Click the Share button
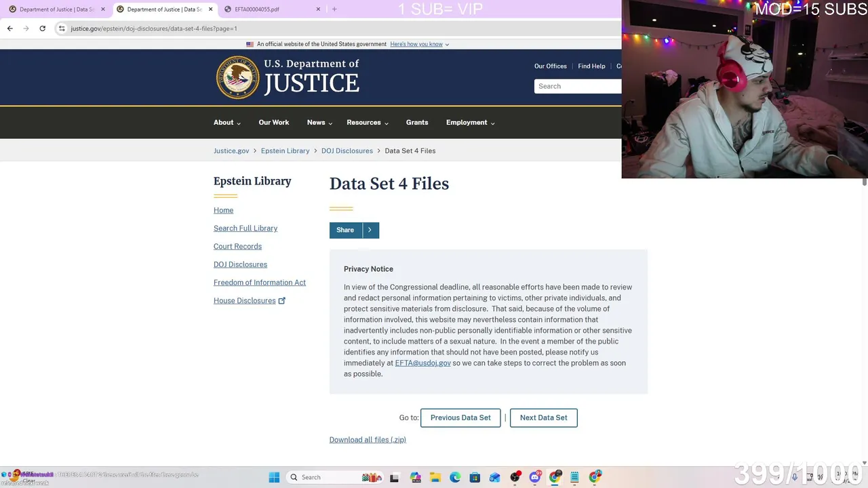 pos(345,230)
